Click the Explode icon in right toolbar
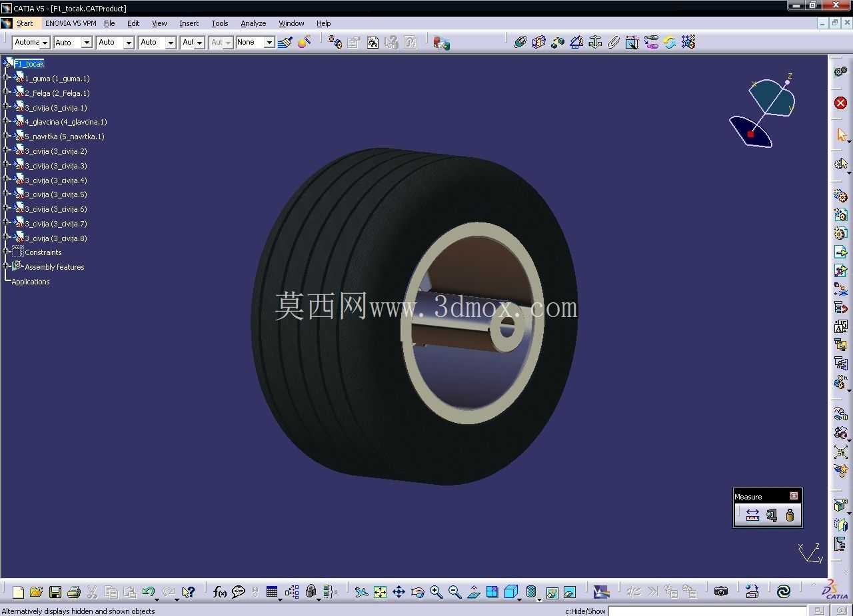This screenshot has width=853, height=616. point(840,452)
